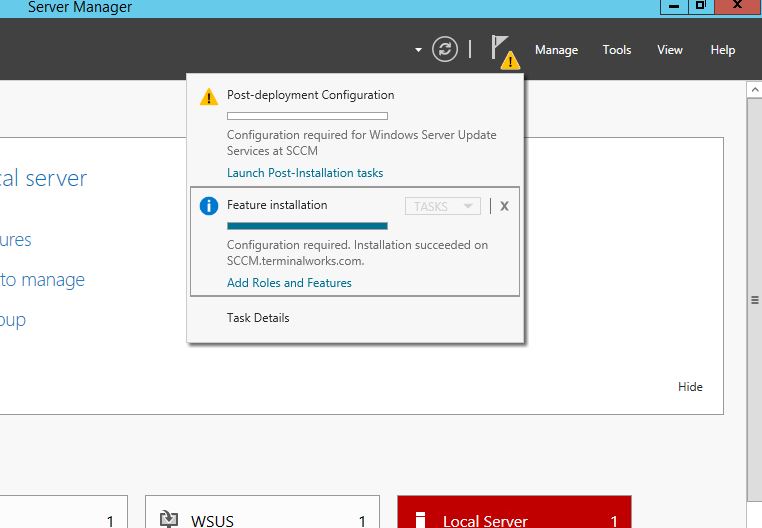Screen dimensions: 762x528
Task: Click the 'Configuration required for Windows Server Update' message
Action: [362, 142]
